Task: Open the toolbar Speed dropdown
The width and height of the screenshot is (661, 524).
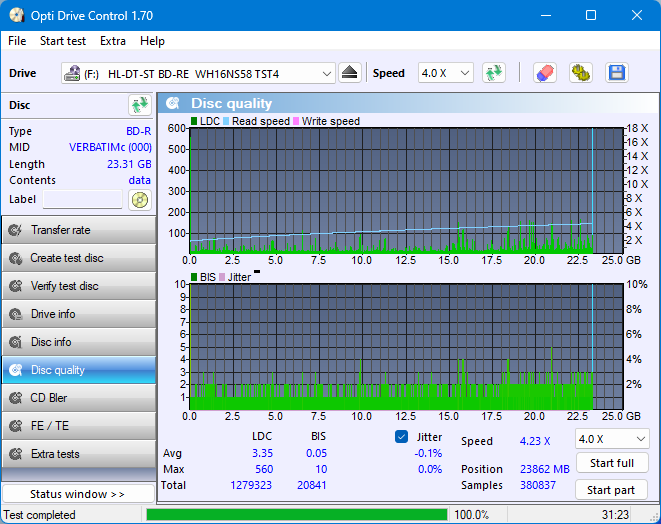Action: pos(445,73)
